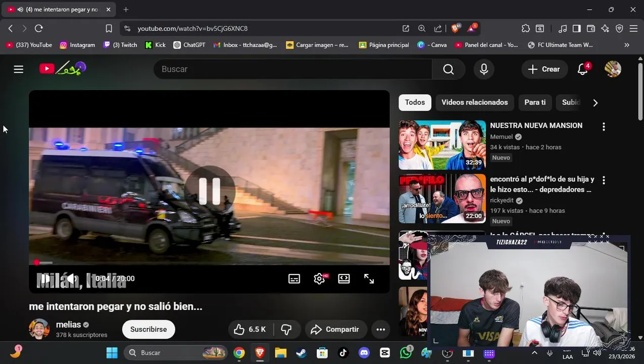The height and width of the screenshot is (364, 644).
Task: Like the video with 6.5 K
Action: point(251,330)
